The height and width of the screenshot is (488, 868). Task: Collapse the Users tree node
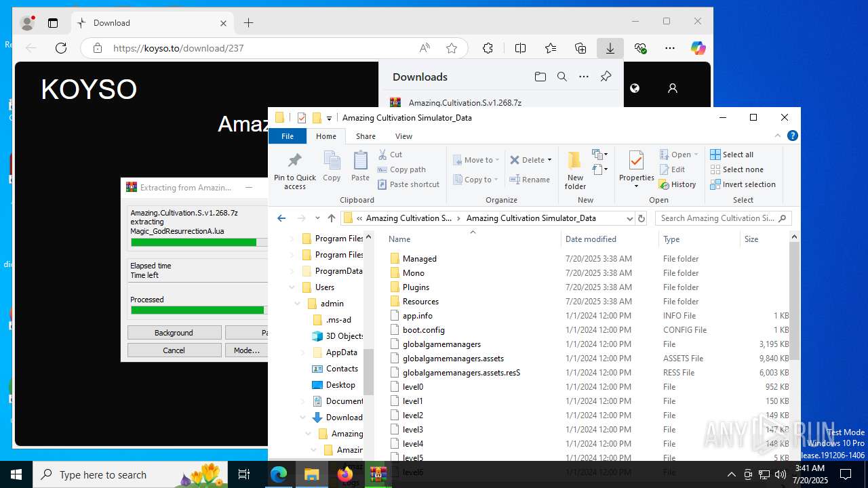292,287
